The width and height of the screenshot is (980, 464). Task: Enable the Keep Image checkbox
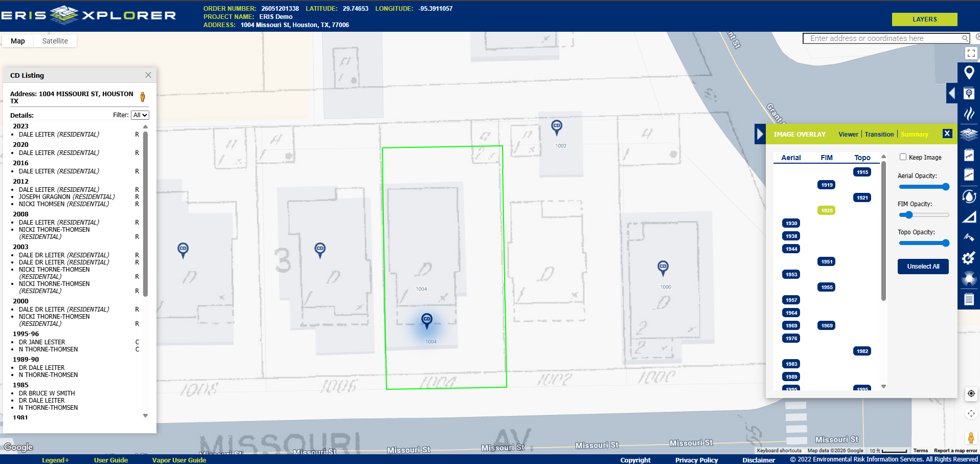point(903,157)
